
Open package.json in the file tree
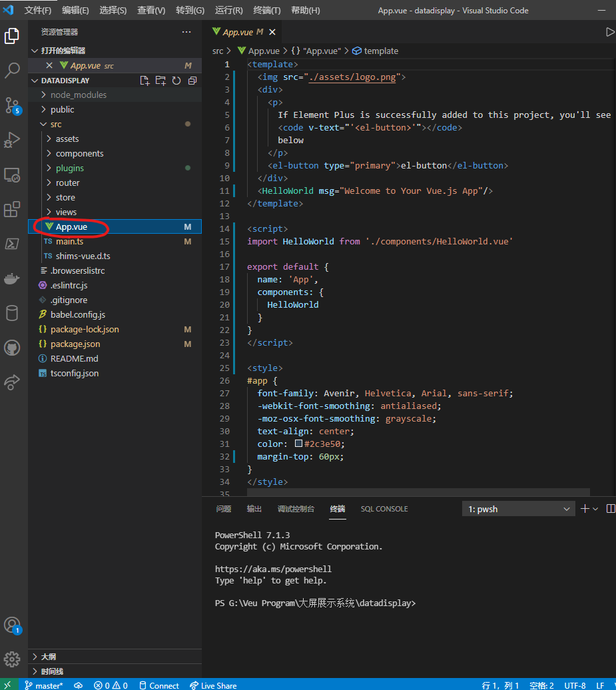coord(115,344)
